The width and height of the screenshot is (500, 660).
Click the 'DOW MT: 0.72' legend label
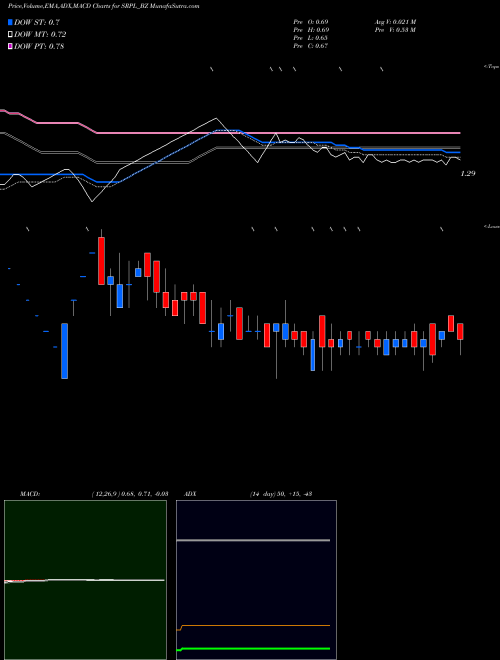coord(40,35)
